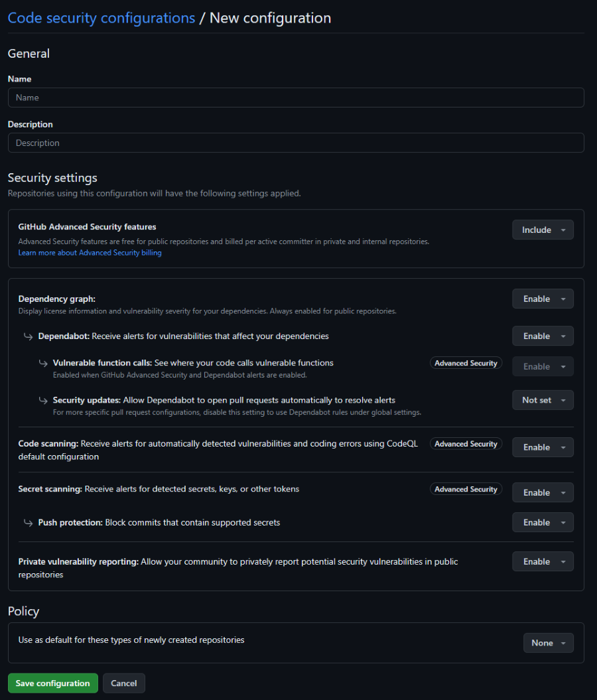This screenshot has height=700, width=597.
Task: Open the Vulnerable function calls Enable dropdown
Action: 543,366
